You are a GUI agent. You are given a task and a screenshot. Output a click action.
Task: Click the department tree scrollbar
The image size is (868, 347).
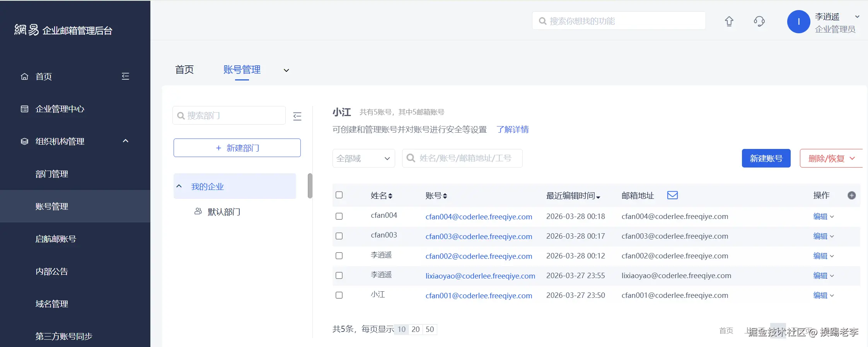click(310, 186)
